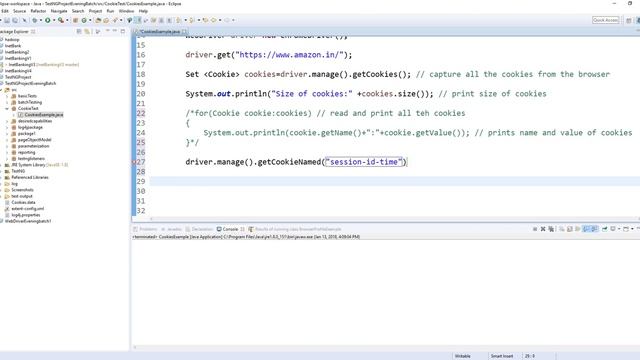Click the New Java Package icon
640x360 pixels.
point(75,20)
